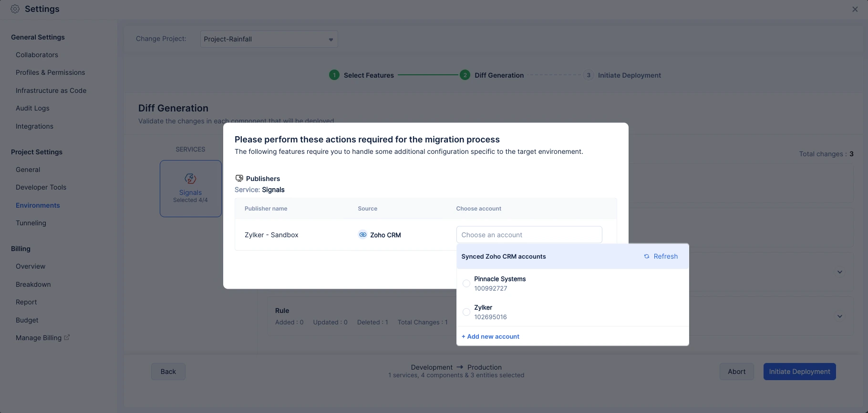The height and width of the screenshot is (413, 868).
Task: Open Developer Tools
Action: pos(41,187)
